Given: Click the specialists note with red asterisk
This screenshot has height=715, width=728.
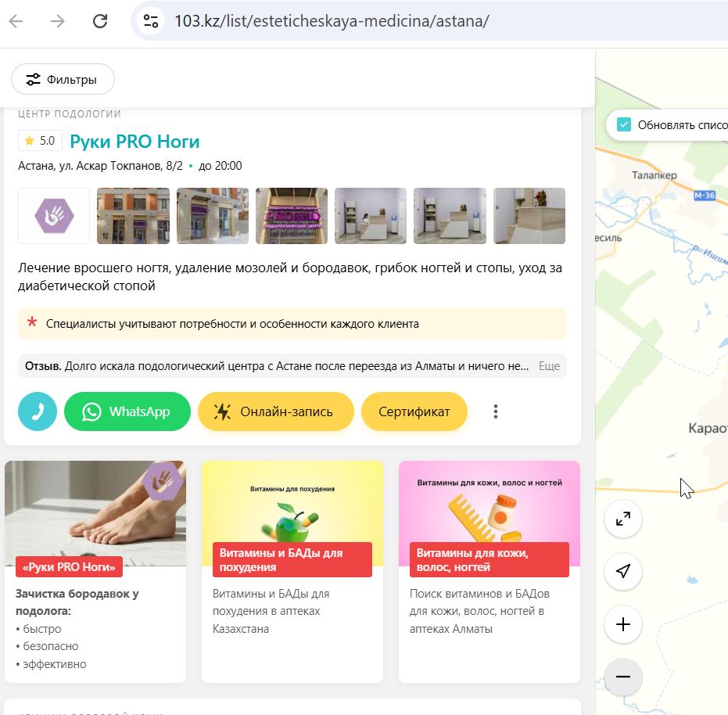Looking at the screenshot, I should click(x=292, y=324).
